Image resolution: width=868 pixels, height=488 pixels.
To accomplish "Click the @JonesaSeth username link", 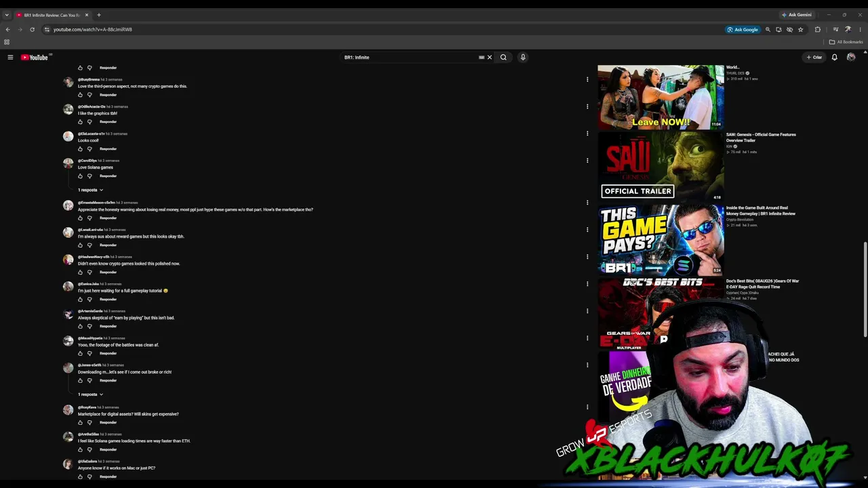I will 90,365.
